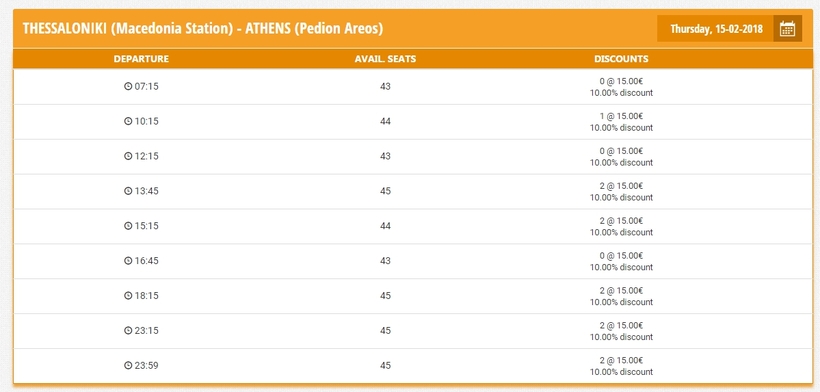The width and height of the screenshot is (820, 392).
Task: Click the AVAIL. SEATS column header
Action: click(x=385, y=59)
